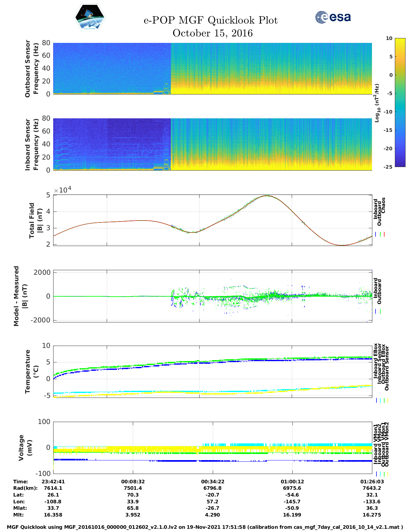
Task: Click cyan legend marker beside Voltage plot
Action: [380, 474]
